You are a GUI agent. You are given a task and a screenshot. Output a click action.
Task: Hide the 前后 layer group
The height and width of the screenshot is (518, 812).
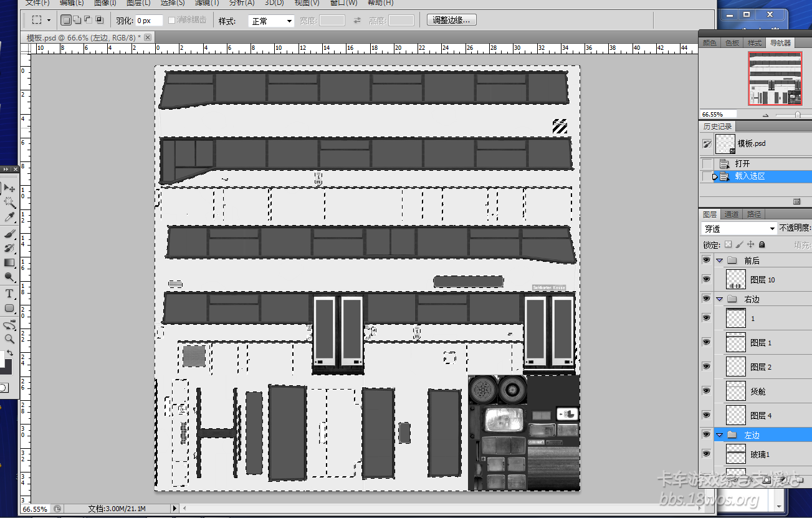point(706,260)
